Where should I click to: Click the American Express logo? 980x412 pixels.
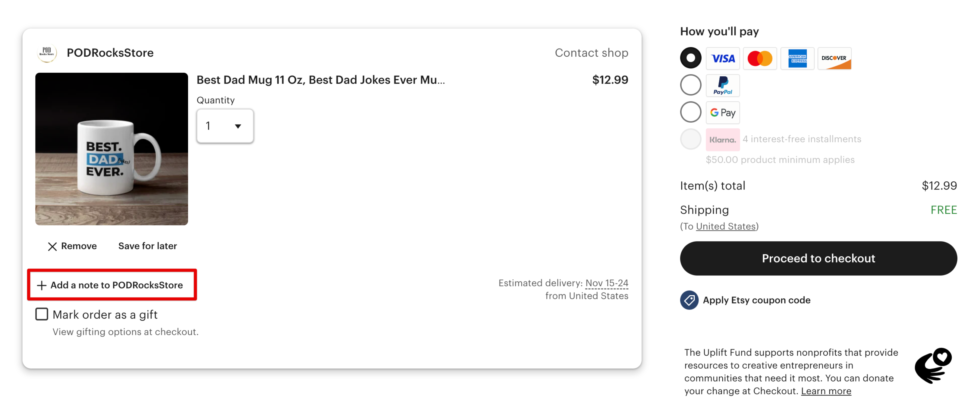[x=797, y=58]
